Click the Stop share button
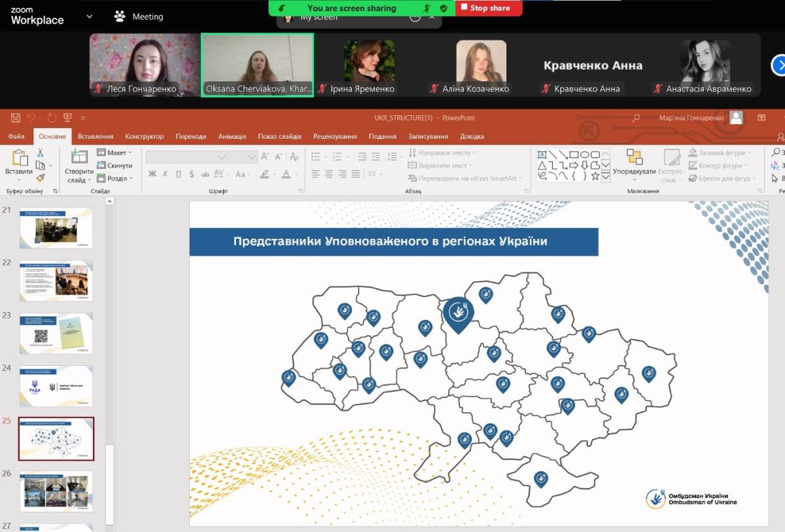Image resolution: width=785 pixels, height=532 pixels. pos(489,8)
